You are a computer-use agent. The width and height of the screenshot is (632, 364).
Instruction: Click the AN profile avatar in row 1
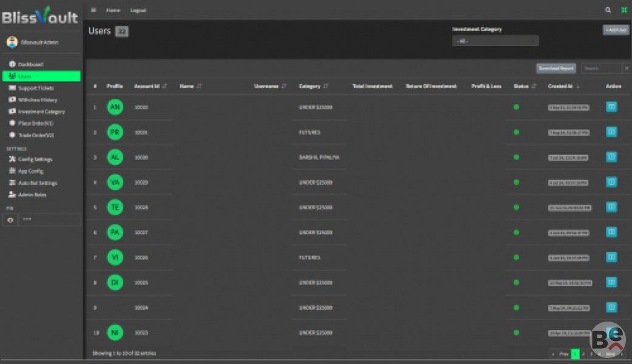click(115, 107)
